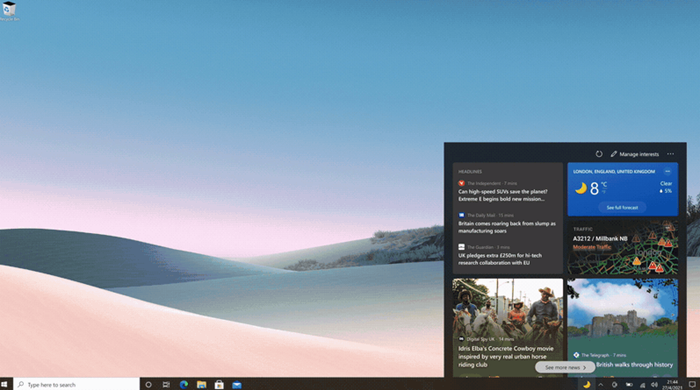Click the See more news button
The height and width of the screenshot is (390, 700).
coord(565,367)
